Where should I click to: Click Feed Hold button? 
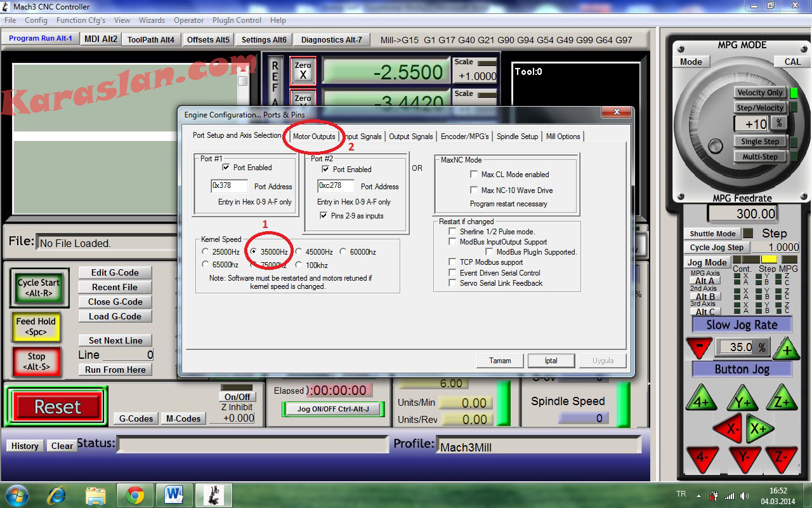[36, 326]
